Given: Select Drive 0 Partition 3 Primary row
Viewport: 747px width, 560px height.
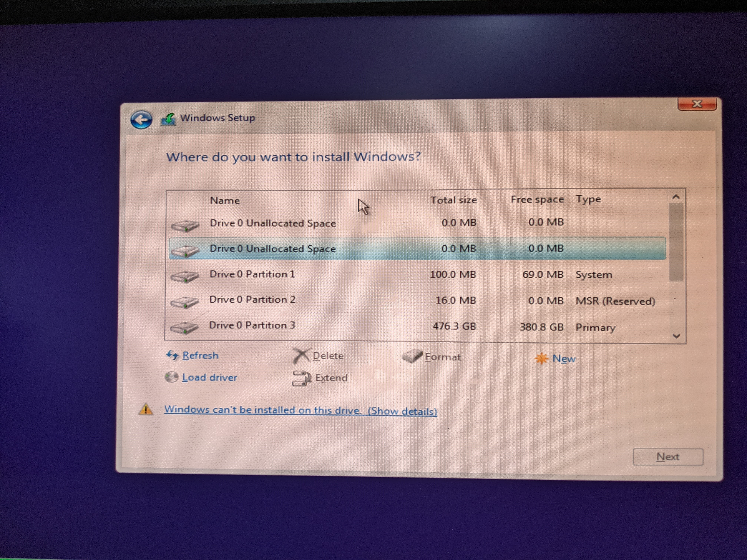Looking at the screenshot, I should 252,325.
